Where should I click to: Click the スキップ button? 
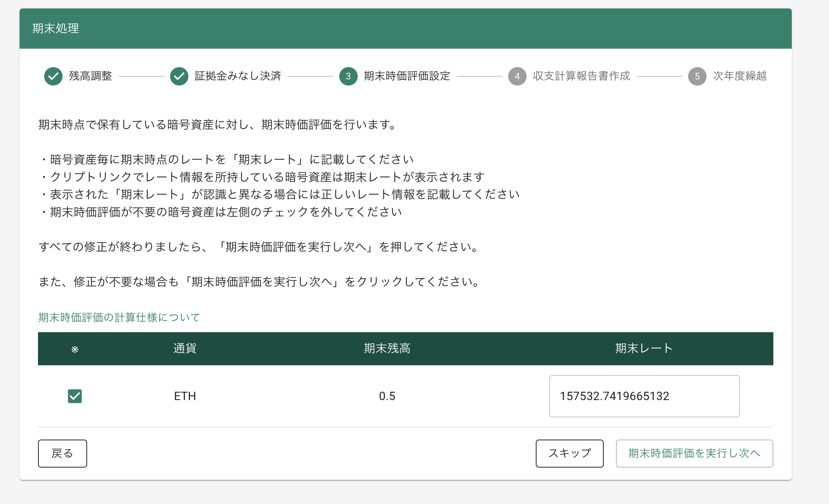click(x=570, y=453)
